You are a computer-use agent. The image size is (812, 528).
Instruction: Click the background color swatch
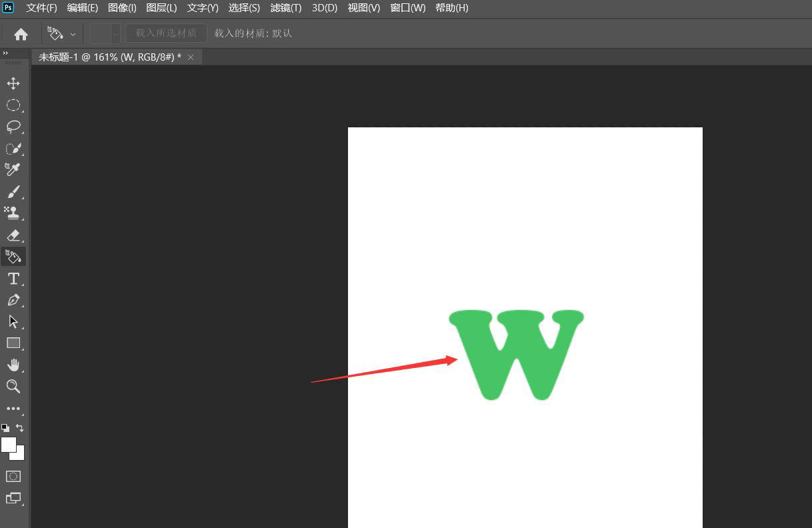click(x=20, y=455)
